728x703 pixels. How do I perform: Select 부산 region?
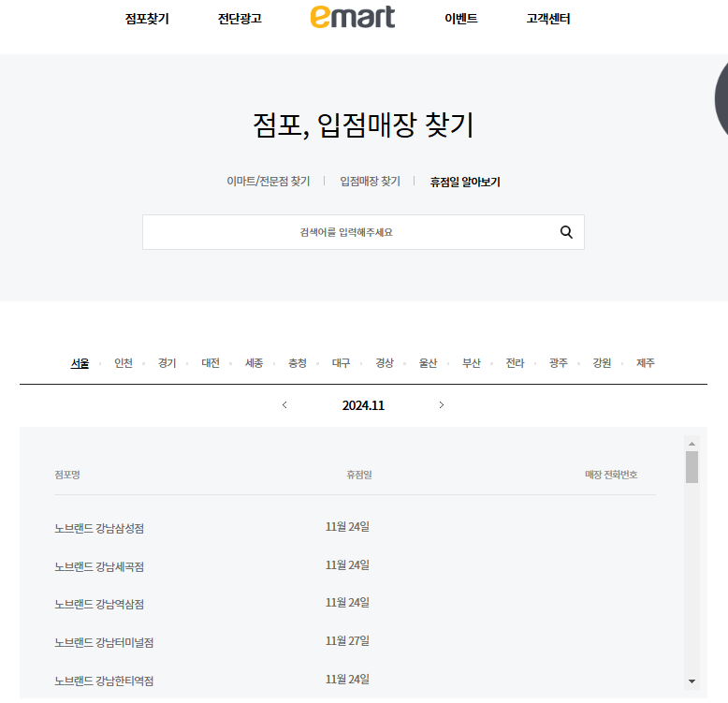[x=472, y=363]
